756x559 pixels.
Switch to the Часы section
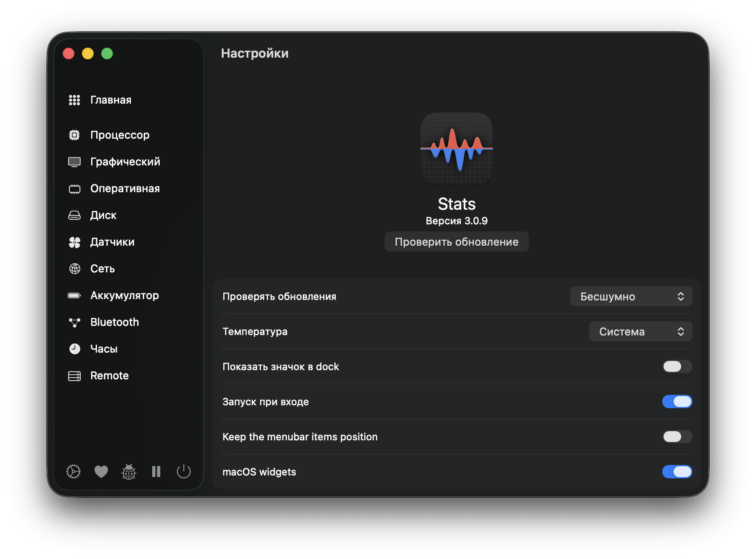(104, 349)
